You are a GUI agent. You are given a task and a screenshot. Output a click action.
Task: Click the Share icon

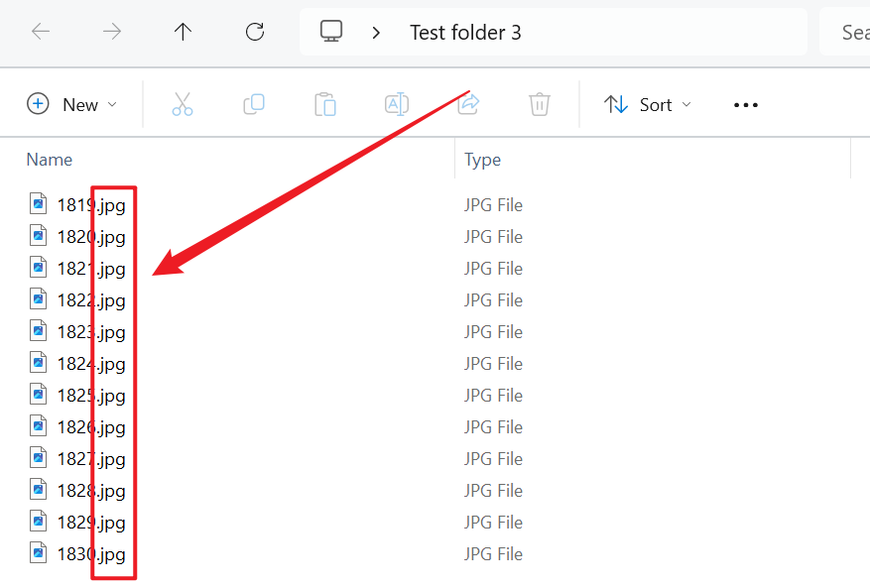[469, 104]
